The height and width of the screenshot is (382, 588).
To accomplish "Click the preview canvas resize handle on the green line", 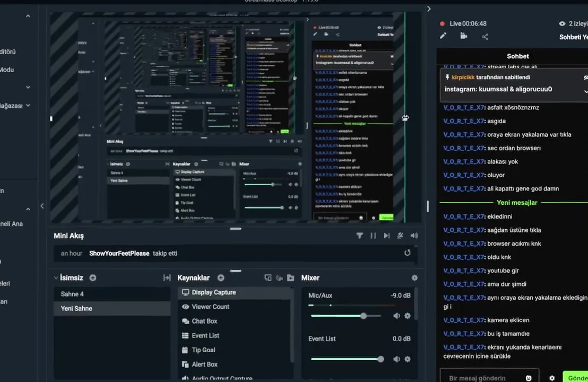I will (405, 118).
